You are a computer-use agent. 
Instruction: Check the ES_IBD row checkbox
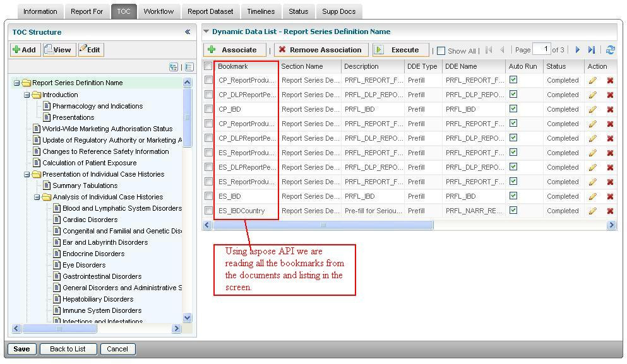coord(208,196)
